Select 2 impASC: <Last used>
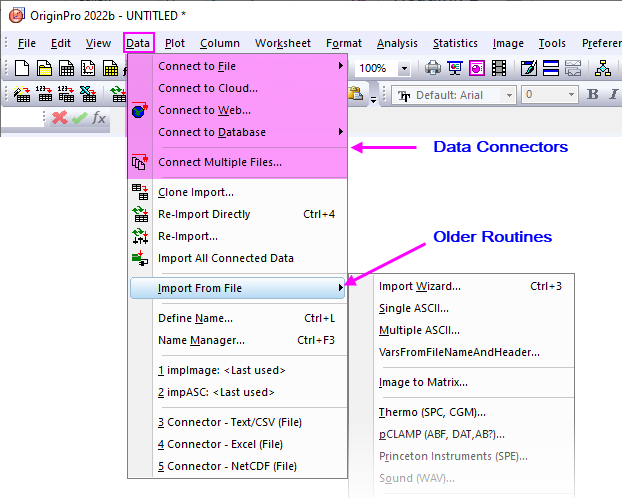Image resolution: width=622 pixels, height=498 pixels. 237,392
